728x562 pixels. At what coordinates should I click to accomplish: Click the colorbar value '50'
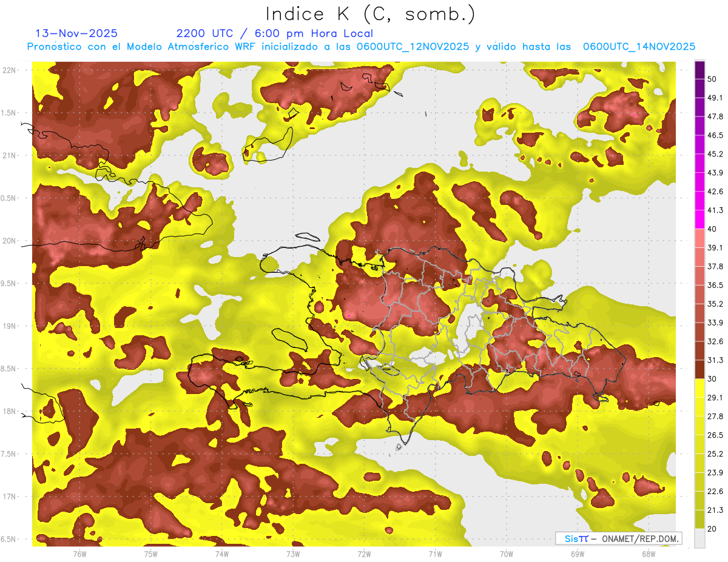[712, 79]
